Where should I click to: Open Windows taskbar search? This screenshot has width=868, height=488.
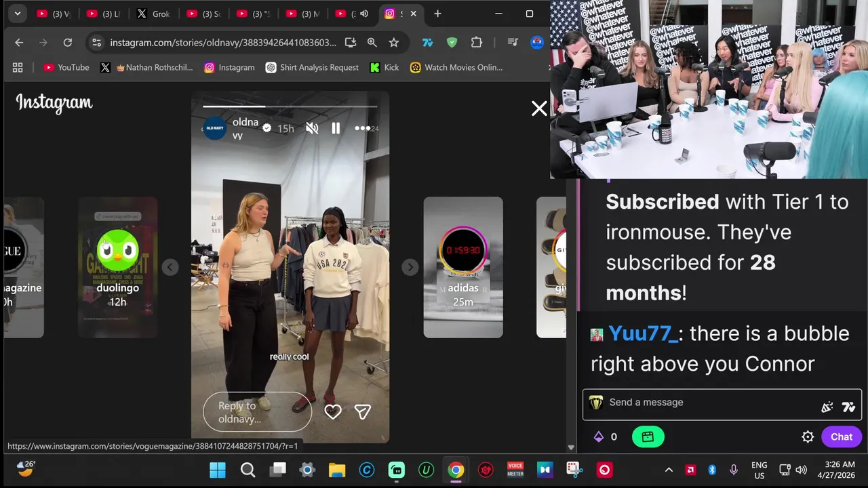click(x=248, y=470)
